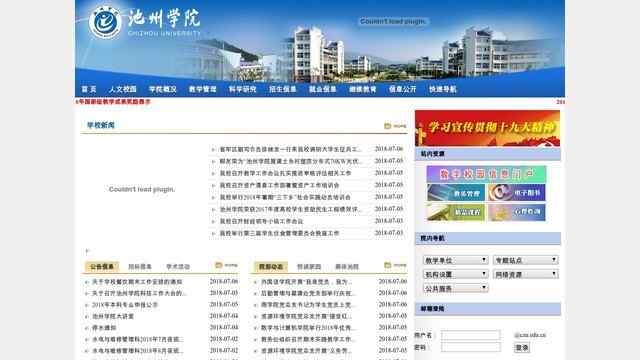Open the 科学研究 menu item

[x=242, y=89]
